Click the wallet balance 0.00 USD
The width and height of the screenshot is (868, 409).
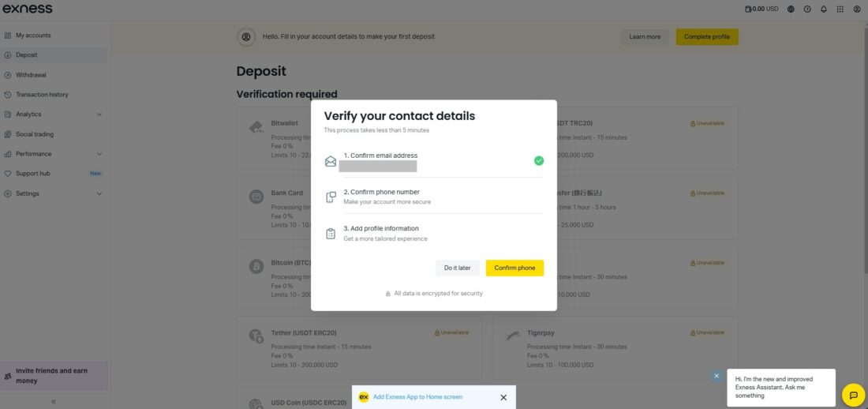[761, 9]
